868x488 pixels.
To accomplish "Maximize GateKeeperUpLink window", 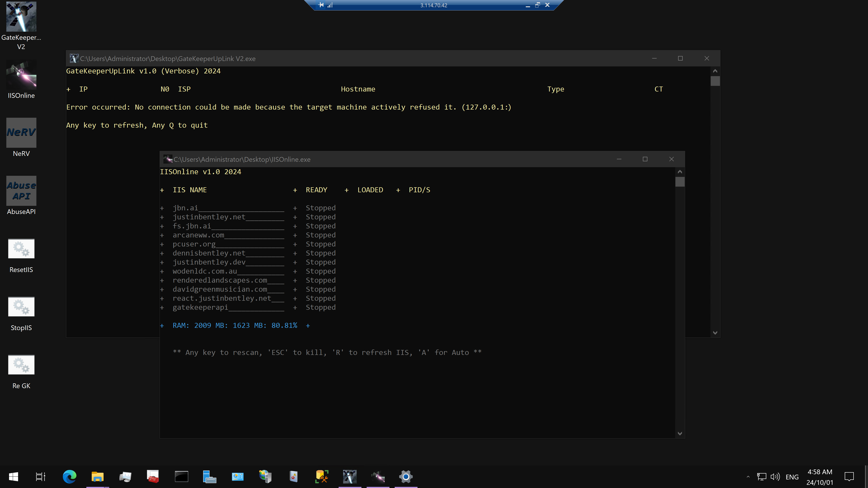I will 680,58.
